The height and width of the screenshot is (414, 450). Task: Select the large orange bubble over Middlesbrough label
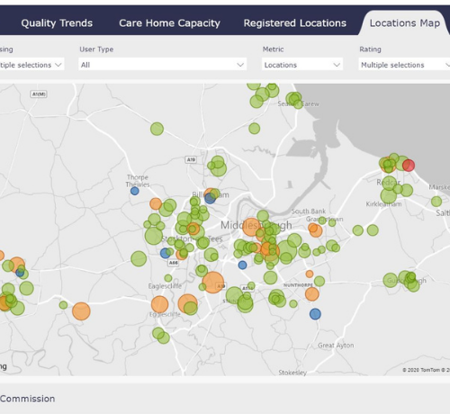[251, 227]
